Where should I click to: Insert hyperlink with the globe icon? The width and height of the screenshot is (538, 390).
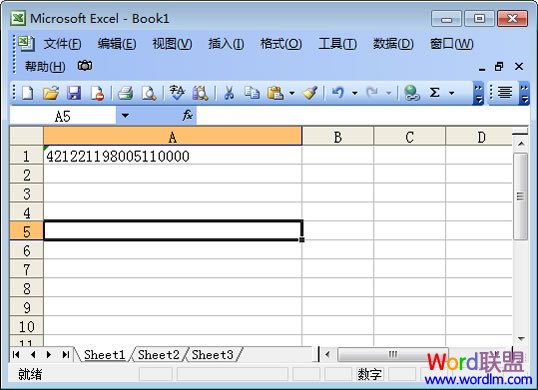tap(411, 93)
